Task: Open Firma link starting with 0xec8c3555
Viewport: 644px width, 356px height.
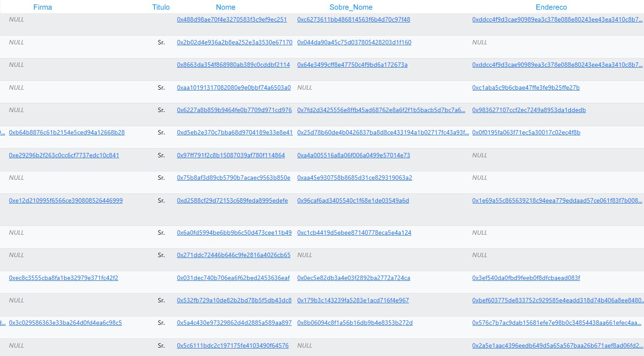Action: click(x=63, y=278)
